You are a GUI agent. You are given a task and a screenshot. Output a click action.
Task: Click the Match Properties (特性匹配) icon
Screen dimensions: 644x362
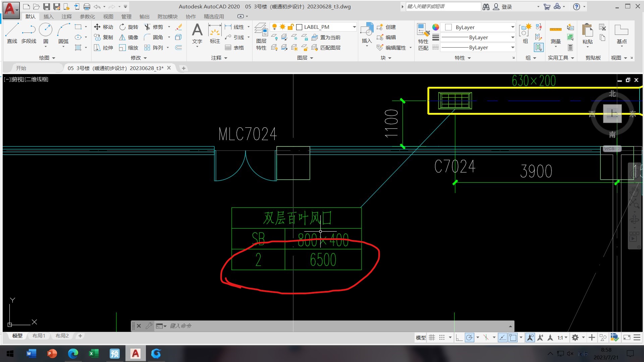(423, 37)
